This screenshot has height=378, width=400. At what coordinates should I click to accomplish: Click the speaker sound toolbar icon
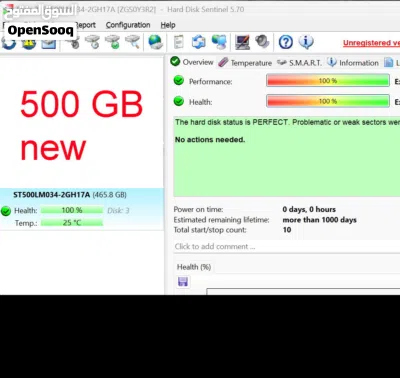pos(262,42)
